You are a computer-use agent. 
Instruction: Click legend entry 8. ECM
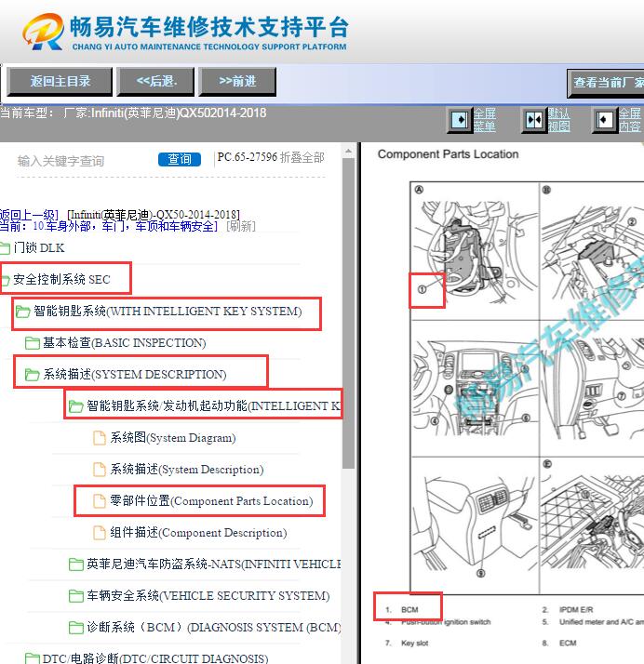(559, 644)
